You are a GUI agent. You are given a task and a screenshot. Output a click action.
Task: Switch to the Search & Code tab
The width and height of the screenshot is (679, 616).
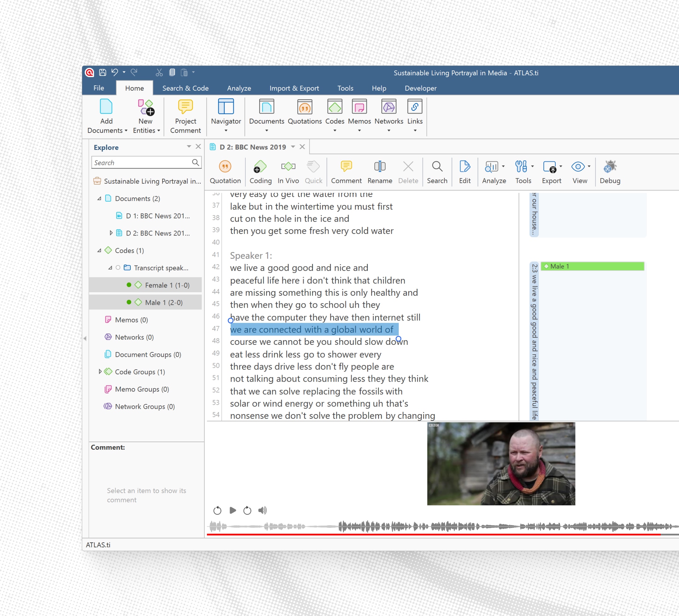185,88
